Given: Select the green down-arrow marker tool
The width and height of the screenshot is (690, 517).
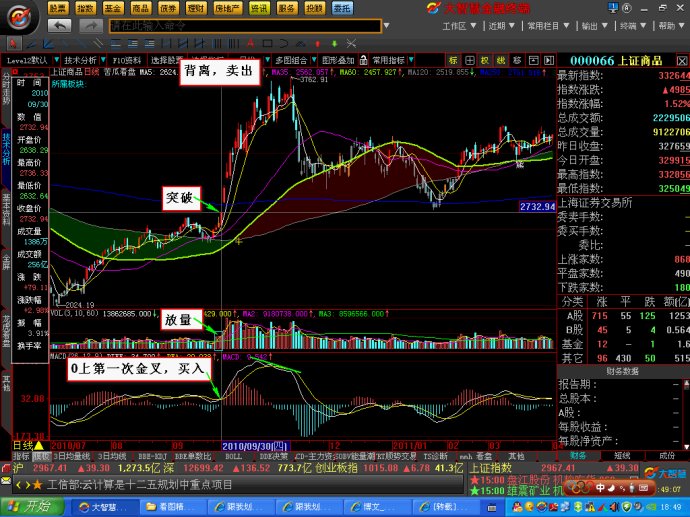Looking at the screenshot, I should coord(334,44).
